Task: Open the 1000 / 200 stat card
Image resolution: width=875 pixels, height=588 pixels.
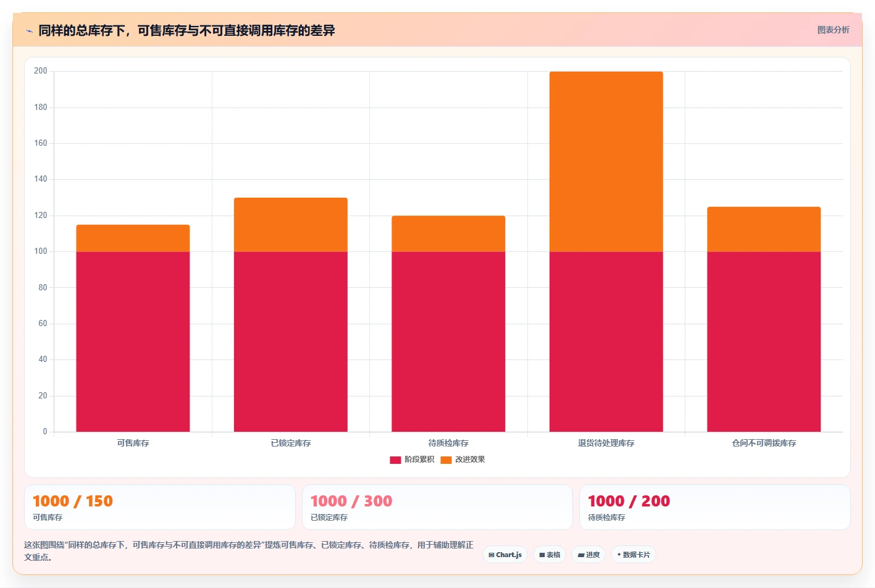Action: (x=715, y=507)
